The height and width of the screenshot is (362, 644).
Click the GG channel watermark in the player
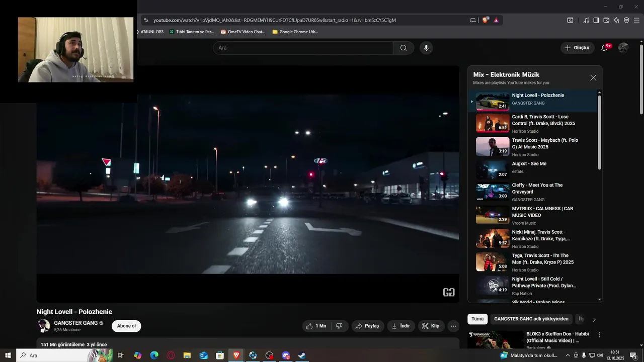pyautogui.click(x=449, y=293)
